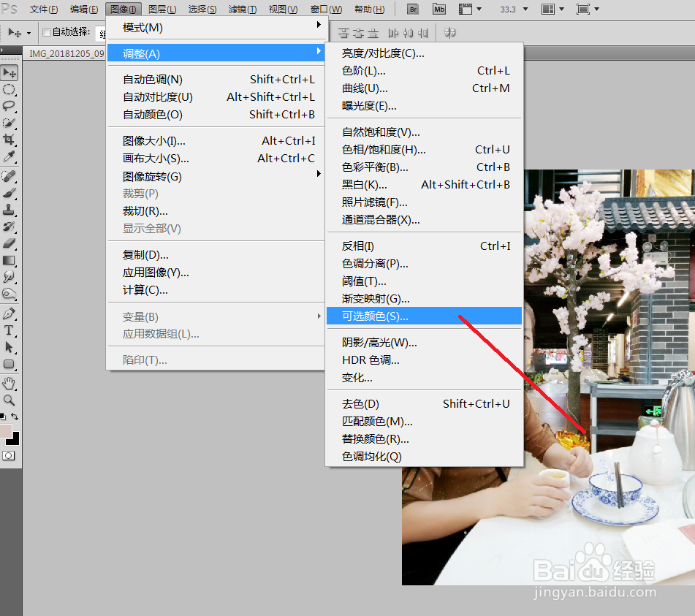Choose 画布大小(S)... command
Viewport: 695px width, 616px height.
(217, 159)
